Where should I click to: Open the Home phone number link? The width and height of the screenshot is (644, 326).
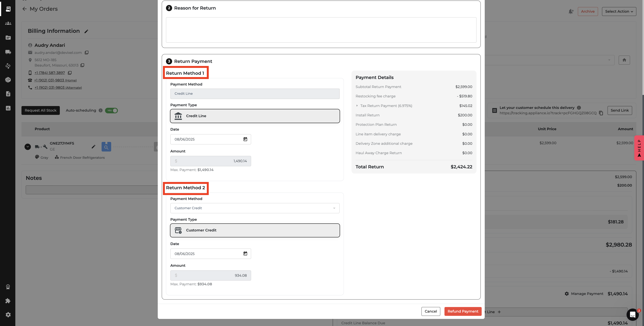pos(56,80)
